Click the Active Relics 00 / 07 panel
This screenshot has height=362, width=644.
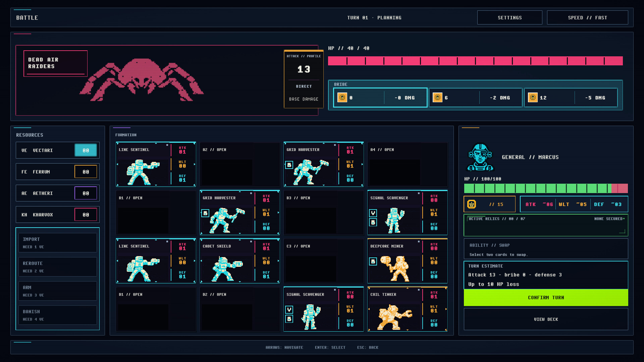(x=546, y=225)
